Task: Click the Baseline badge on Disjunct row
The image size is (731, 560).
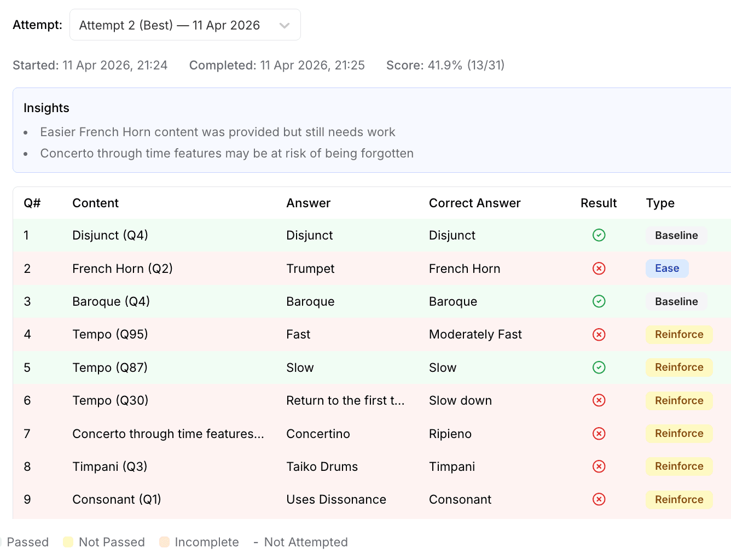Action: (x=676, y=236)
